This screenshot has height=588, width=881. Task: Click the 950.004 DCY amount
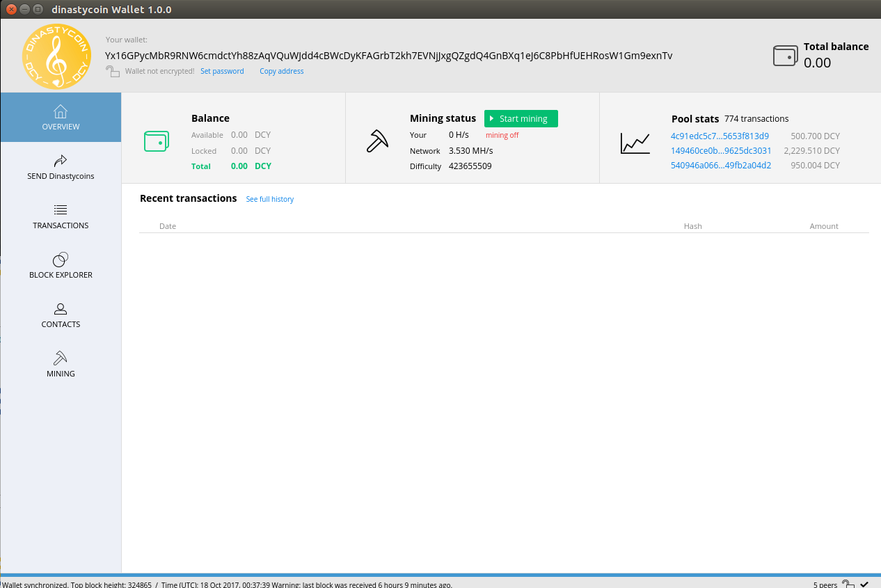tap(816, 166)
